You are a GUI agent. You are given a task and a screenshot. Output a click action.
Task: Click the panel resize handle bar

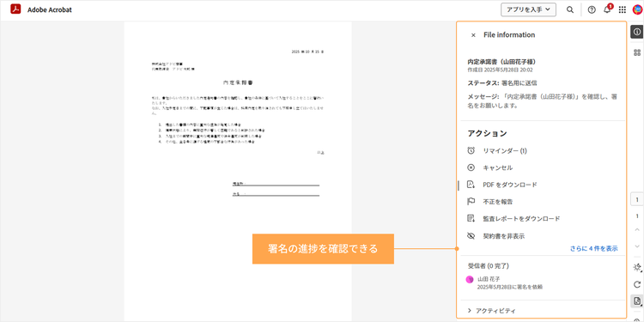pyautogui.click(x=459, y=185)
